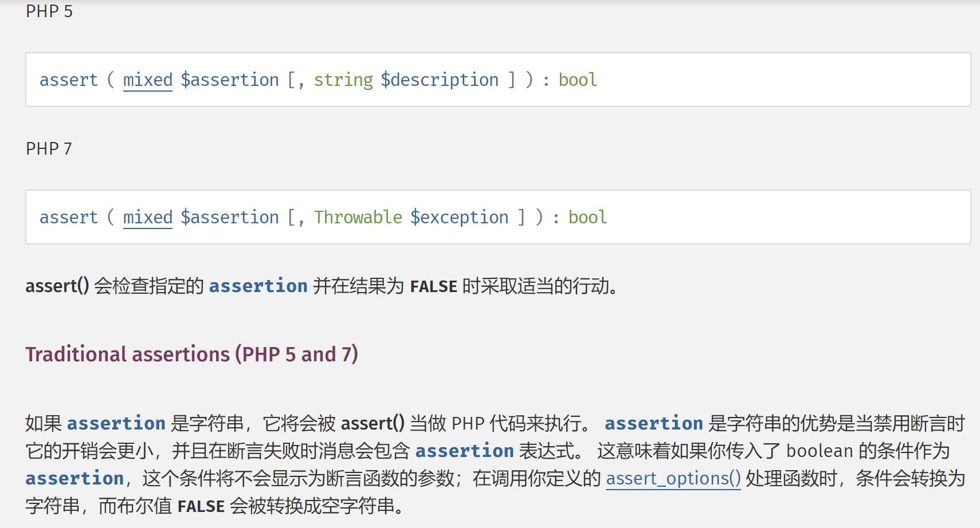Click the 'Throwable' type in PHP 7 signature

click(358, 217)
